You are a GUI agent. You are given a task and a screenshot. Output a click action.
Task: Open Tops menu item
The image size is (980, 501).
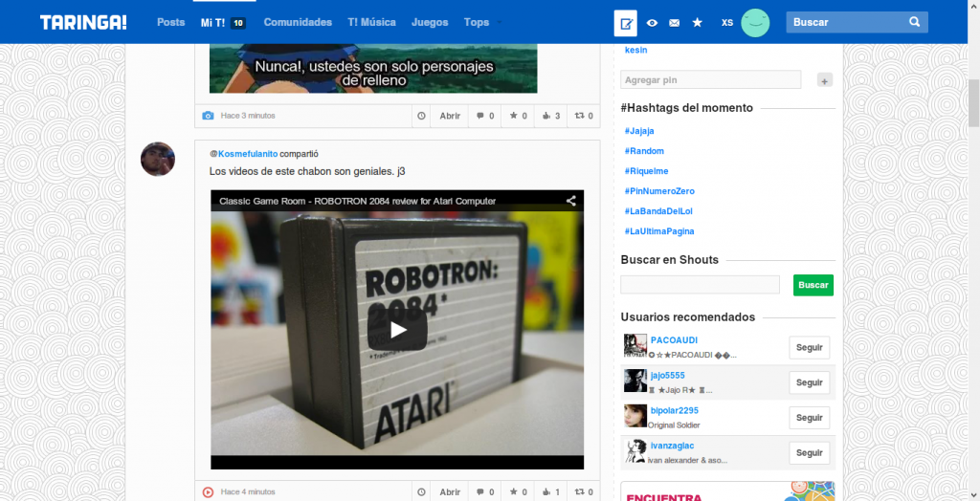[x=477, y=23]
